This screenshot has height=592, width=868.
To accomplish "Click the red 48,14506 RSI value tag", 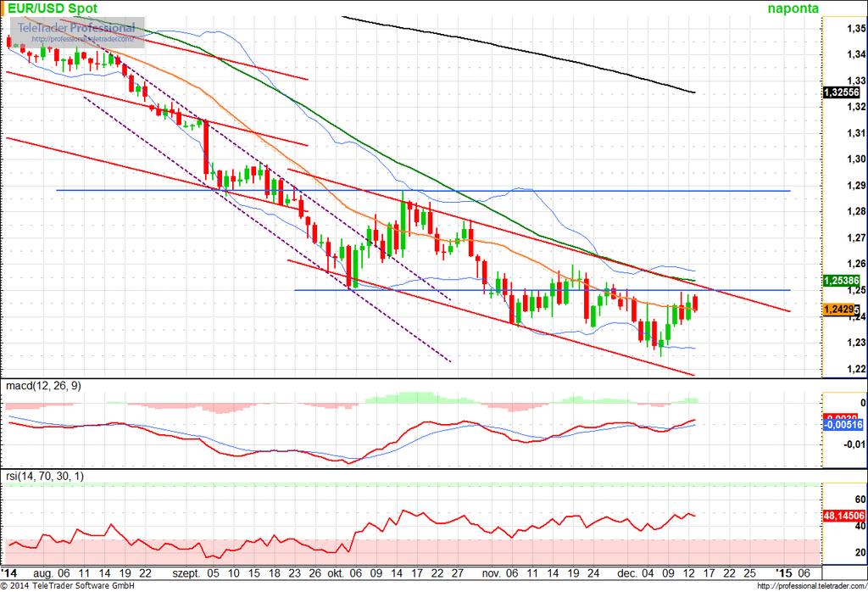I will coord(844,515).
